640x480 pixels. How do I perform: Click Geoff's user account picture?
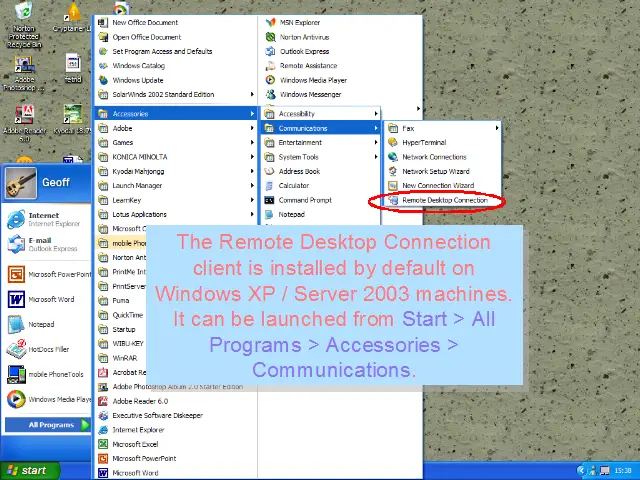point(21,183)
